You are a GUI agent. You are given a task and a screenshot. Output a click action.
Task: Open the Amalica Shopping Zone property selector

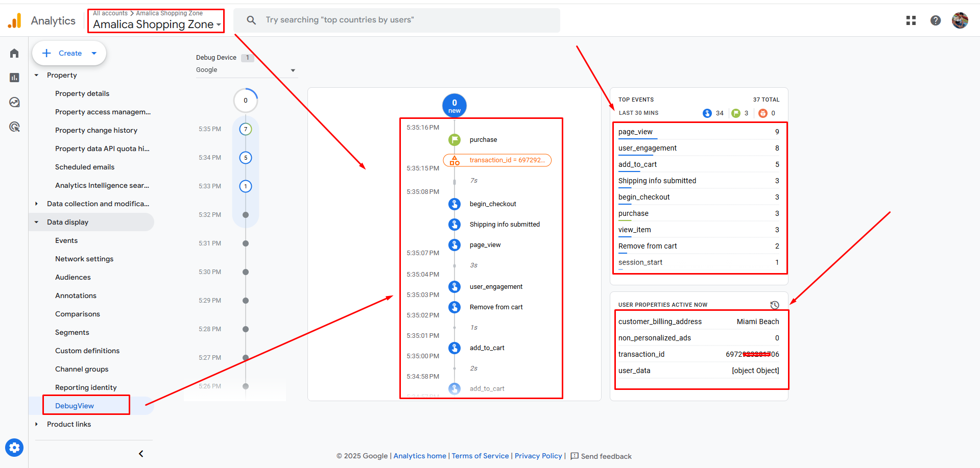coord(156,24)
